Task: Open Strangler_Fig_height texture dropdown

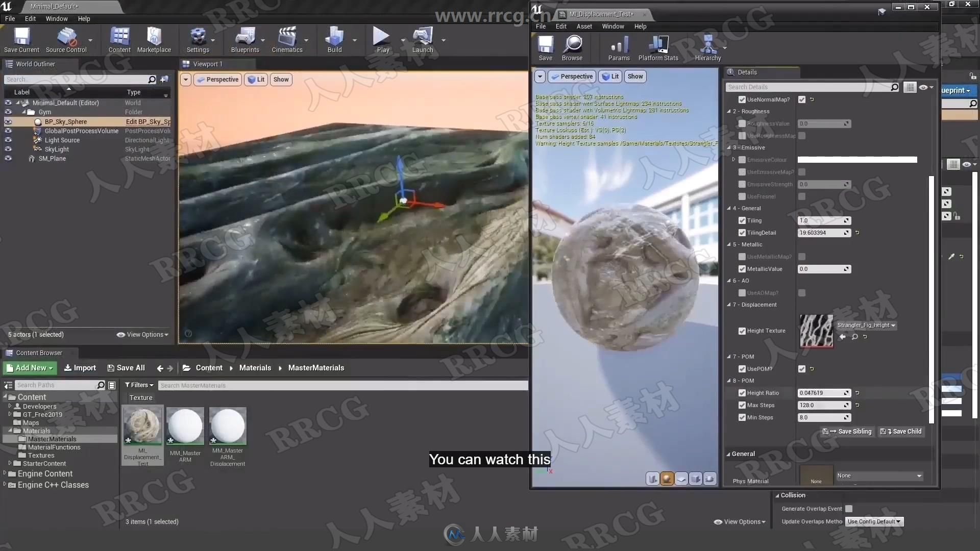Action: (x=866, y=325)
